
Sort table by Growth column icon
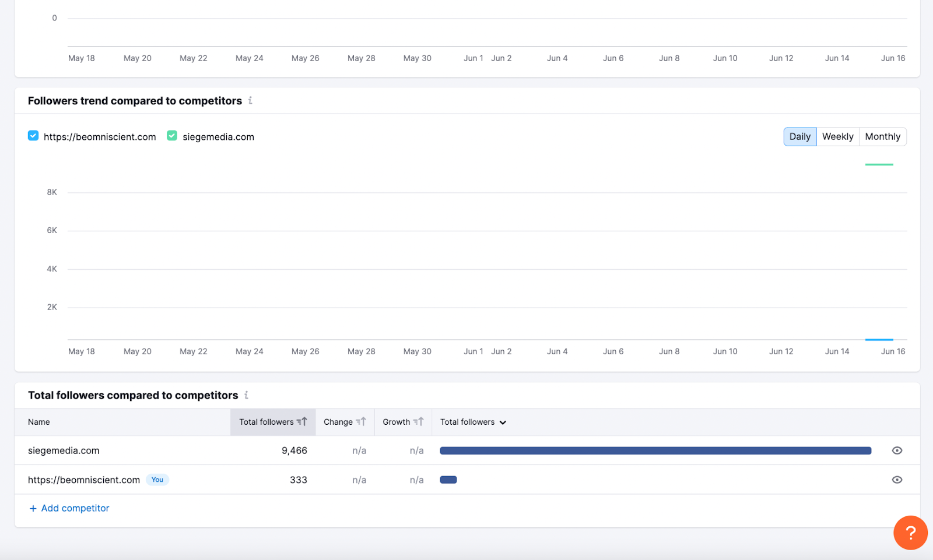click(418, 422)
